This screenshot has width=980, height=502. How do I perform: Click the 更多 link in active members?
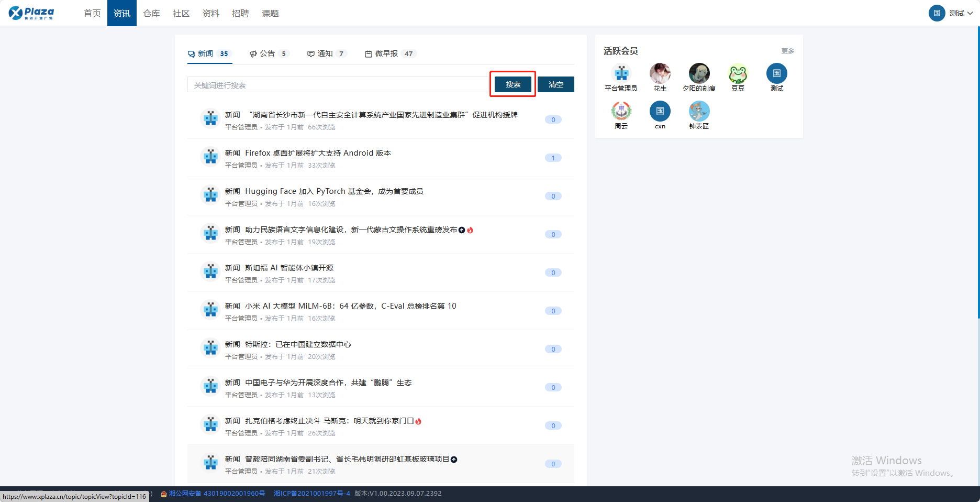pyautogui.click(x=787, y=51)
